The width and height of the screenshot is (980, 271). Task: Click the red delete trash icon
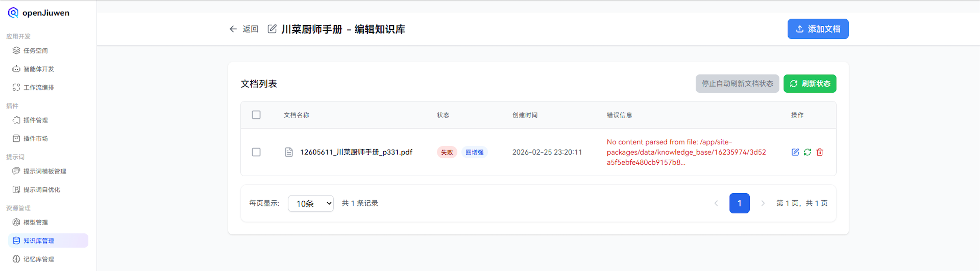click(x=820, y=152)
